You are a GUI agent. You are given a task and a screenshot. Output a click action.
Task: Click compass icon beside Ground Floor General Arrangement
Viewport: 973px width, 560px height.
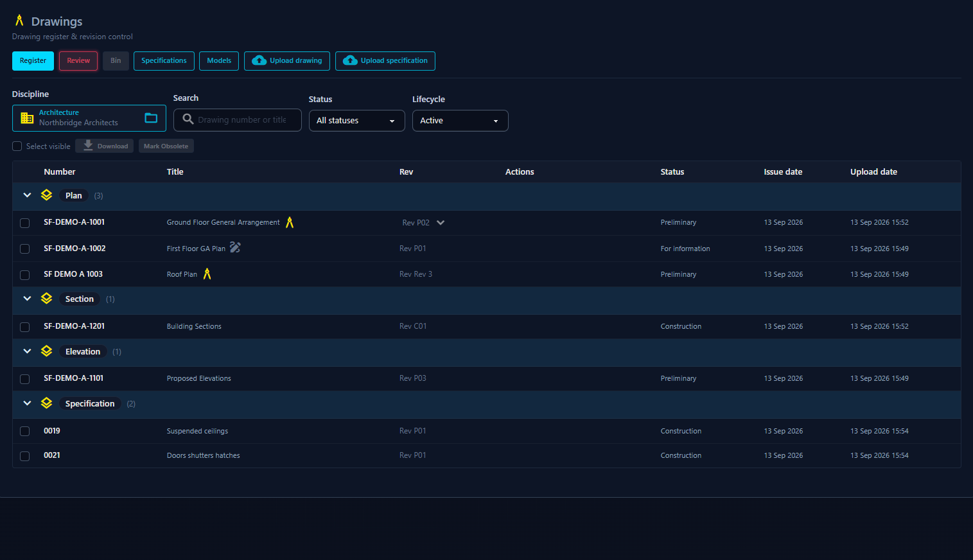click(290, 222)
